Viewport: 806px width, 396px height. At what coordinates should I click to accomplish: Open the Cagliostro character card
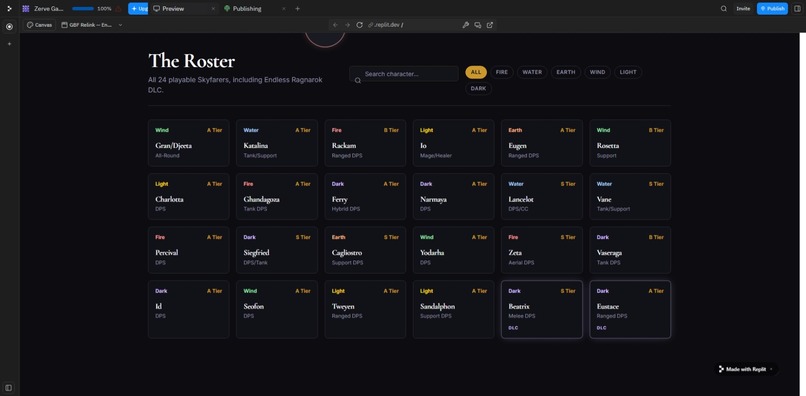click(365, 250)
